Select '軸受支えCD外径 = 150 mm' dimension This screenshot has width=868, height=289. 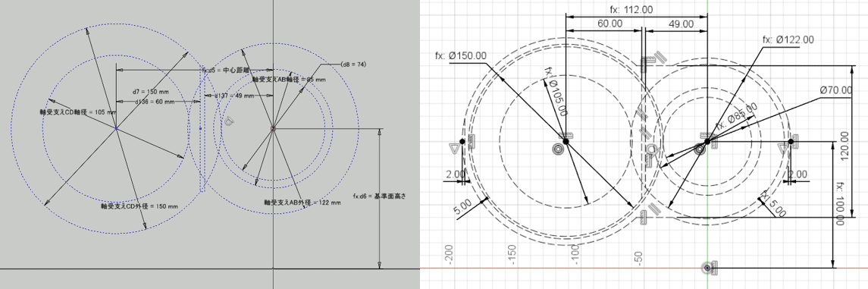pyautogui.click(x=139, y=206)
